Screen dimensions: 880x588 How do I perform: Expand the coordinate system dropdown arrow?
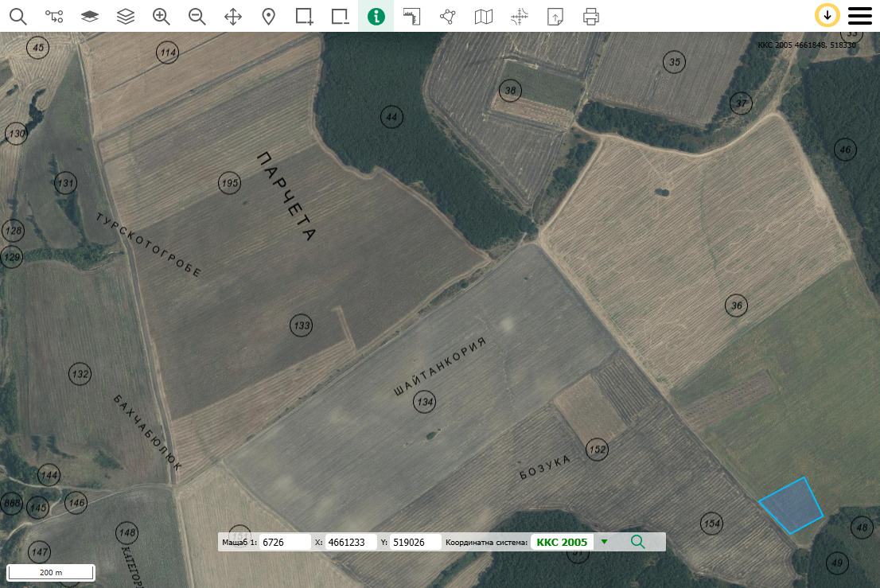pyautogui.click(x=604, y=542)
